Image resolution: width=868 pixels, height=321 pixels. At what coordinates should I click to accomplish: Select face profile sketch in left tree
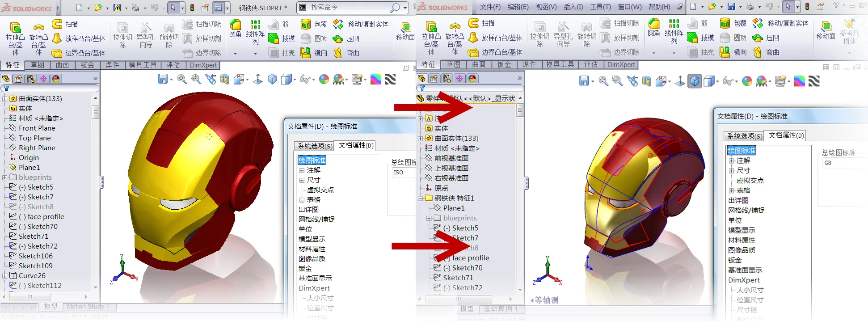pyautogui.click(x=41, y=217)
